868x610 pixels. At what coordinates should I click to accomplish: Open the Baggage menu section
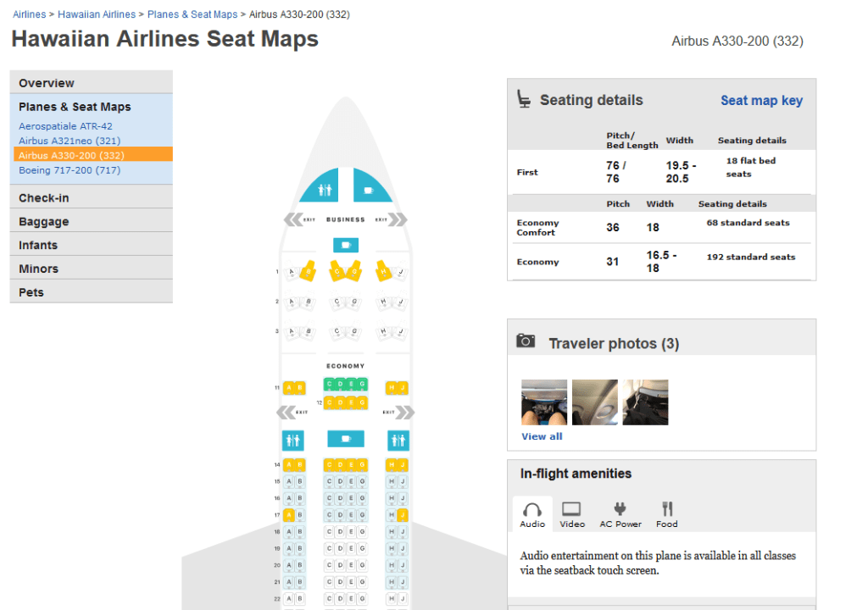(44, 221)
